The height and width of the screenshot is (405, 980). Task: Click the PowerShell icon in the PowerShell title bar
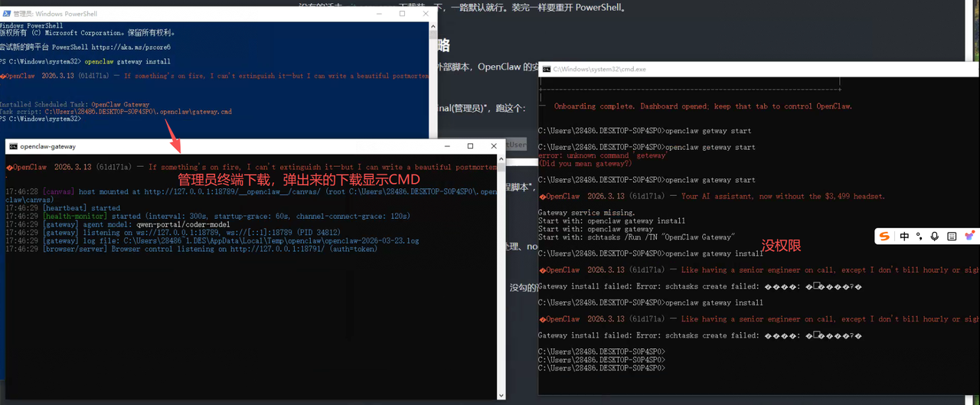pyautogui.click(x=6, y=14)
